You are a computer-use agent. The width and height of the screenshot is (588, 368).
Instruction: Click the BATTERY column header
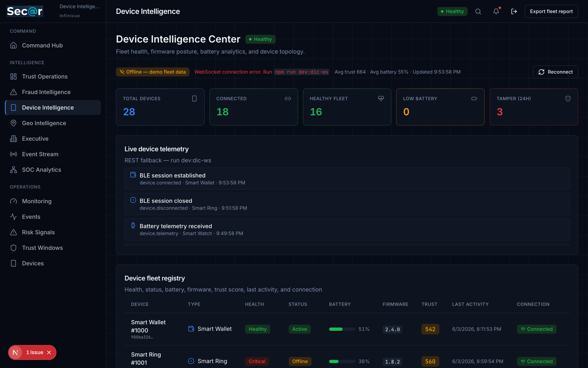point(340,304)
